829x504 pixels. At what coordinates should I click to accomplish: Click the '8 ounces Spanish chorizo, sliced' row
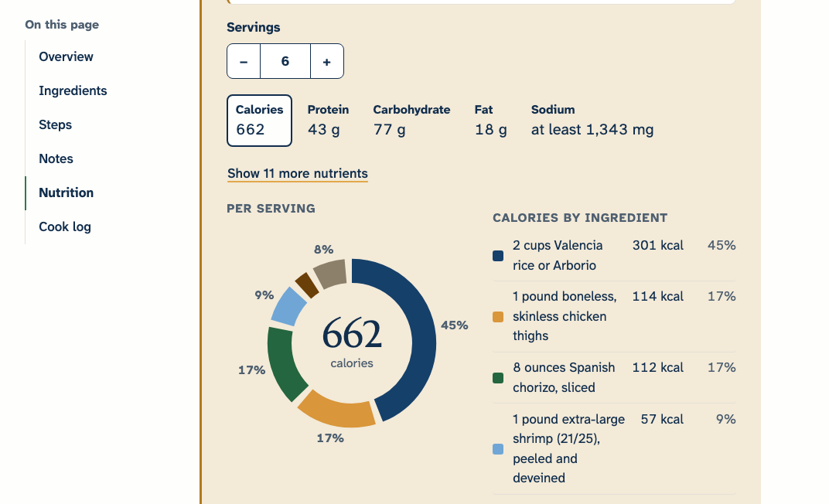tap(614, 378)
